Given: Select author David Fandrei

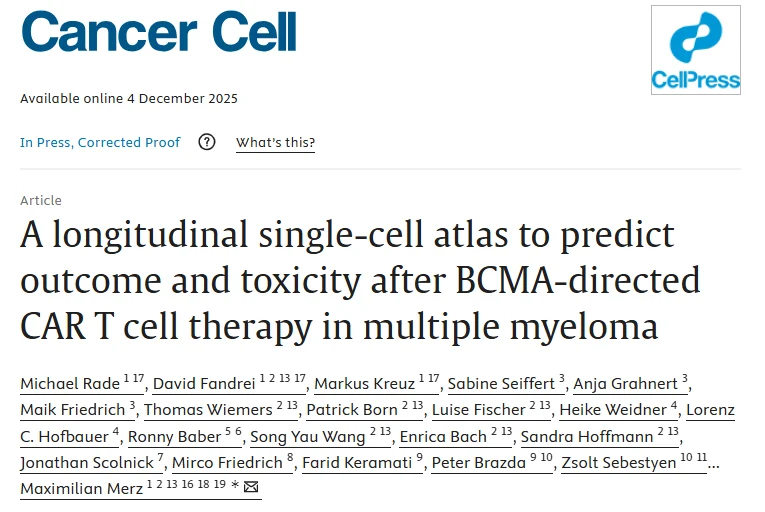Looking at the screenshot, I should tap(199, 384).
